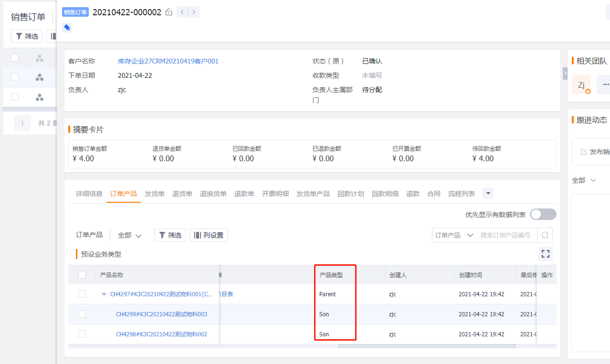This screenshot has width=610, height=364.
Task: Expand the more tabs dropdown arrow
Action: [x=488, y=194]
